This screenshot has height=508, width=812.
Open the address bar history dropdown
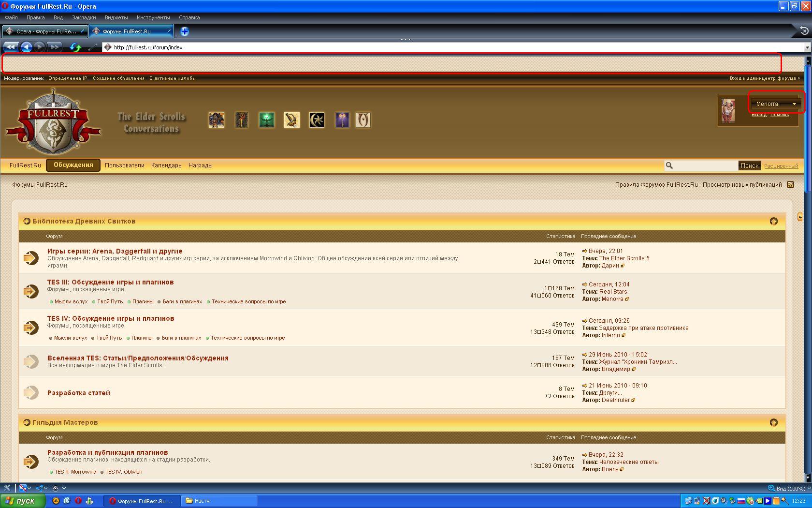click(x=807, y=47)
